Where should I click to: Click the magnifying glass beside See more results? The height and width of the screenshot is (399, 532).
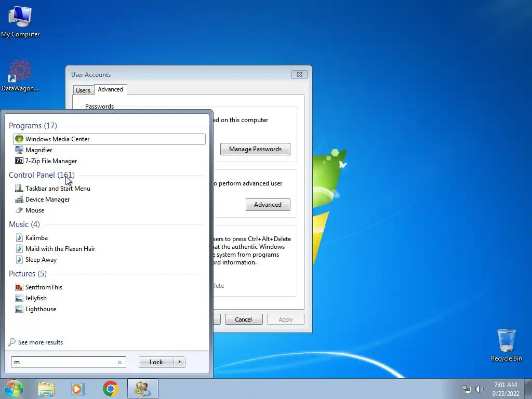(x=12, y=342)
